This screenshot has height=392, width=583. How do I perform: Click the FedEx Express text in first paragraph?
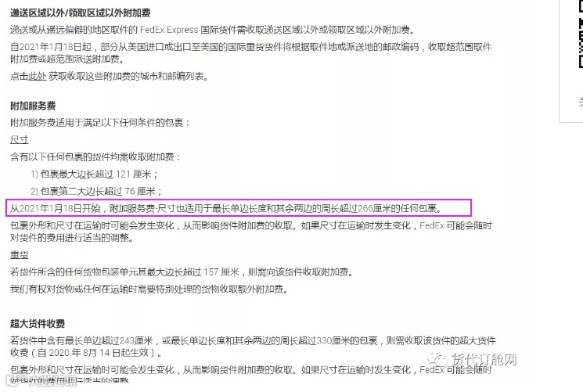[x=169, y=30]
